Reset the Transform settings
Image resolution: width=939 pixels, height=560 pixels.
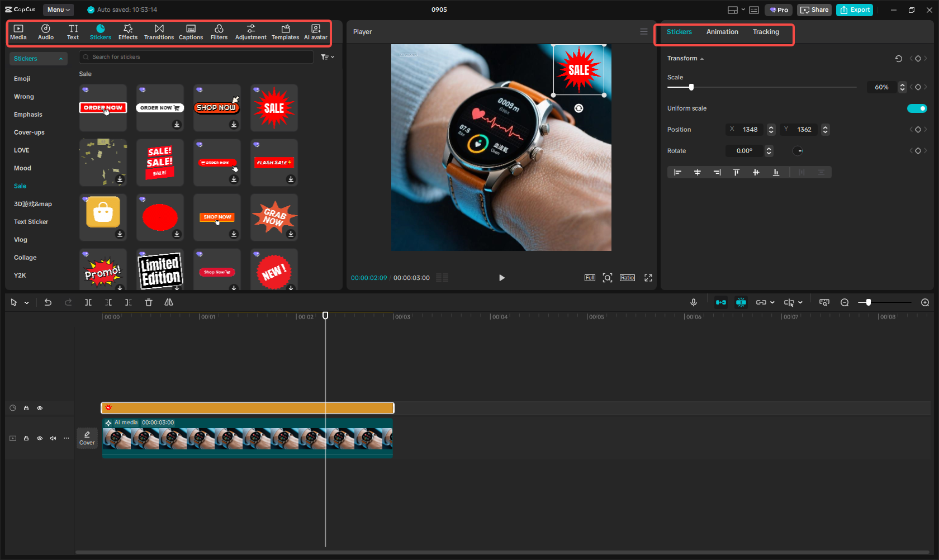[899, 58]
